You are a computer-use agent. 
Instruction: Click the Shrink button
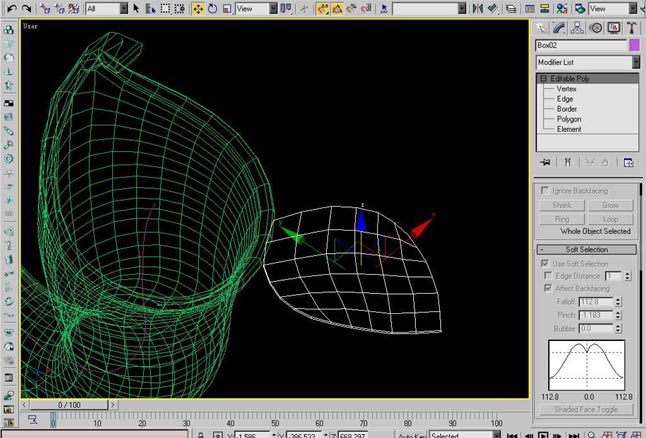point(562,205)
